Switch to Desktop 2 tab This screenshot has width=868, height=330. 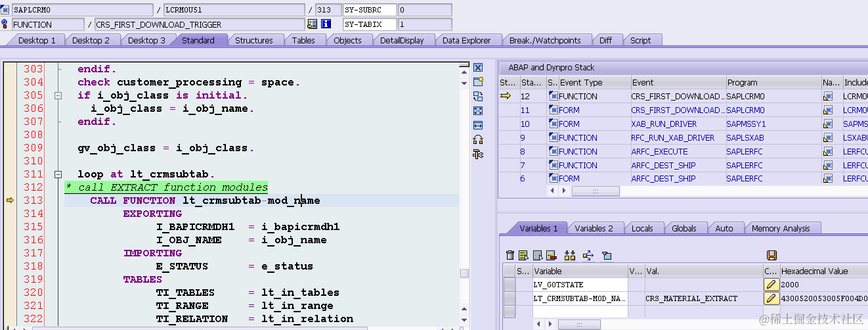tap(91, 40)
